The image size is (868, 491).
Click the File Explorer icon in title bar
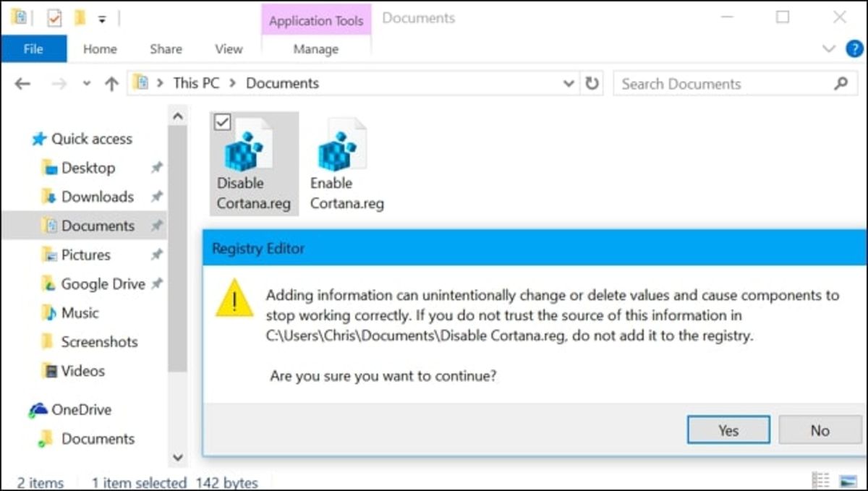point(19,18)
